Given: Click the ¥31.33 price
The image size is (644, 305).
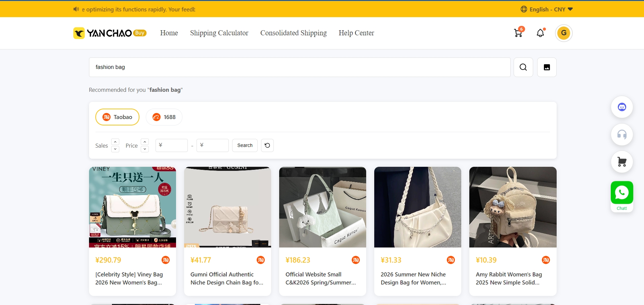Looking at the screenshot, I should pyautogui.click(x=391, y=260).
